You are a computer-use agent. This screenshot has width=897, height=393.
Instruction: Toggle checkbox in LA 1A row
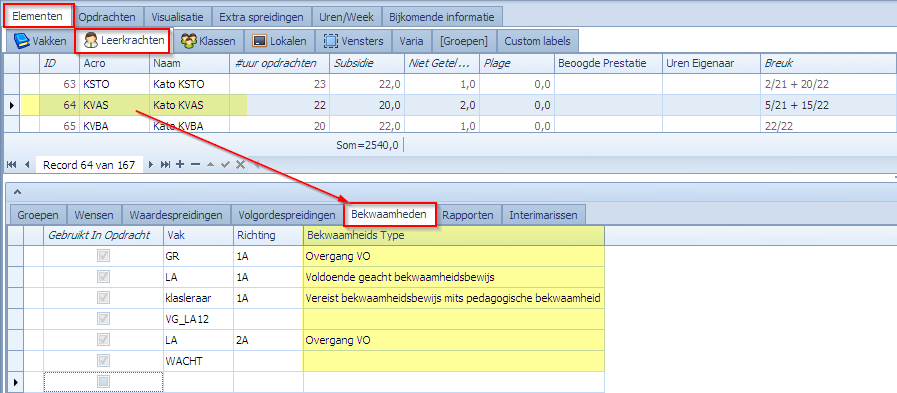104,277
